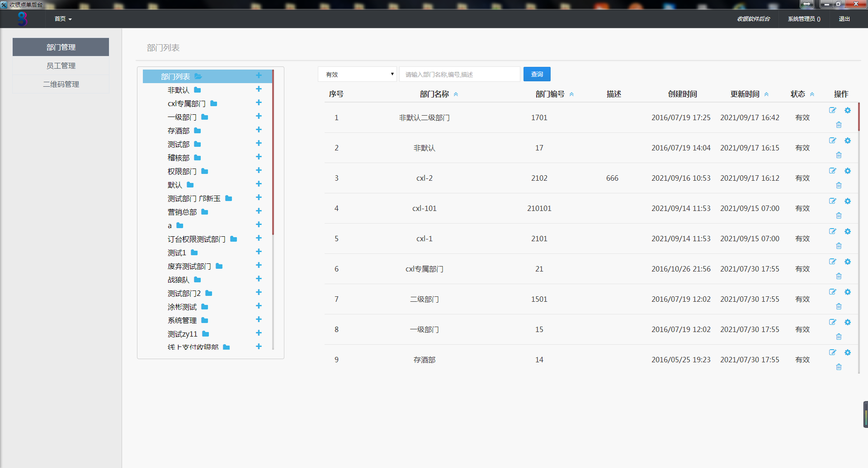Collapse the 部门列表 root folder
Viewport: 868px width, 468px height.
tap(198, 76)
